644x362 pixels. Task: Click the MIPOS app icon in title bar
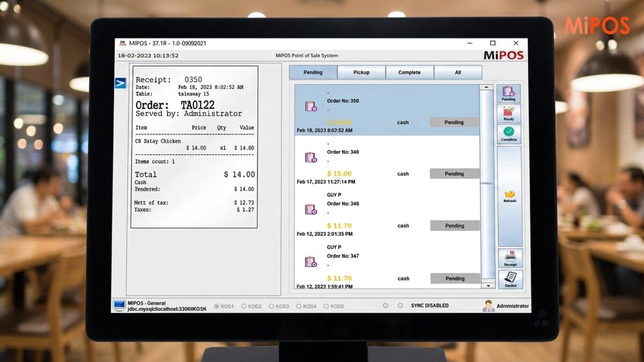122,43
